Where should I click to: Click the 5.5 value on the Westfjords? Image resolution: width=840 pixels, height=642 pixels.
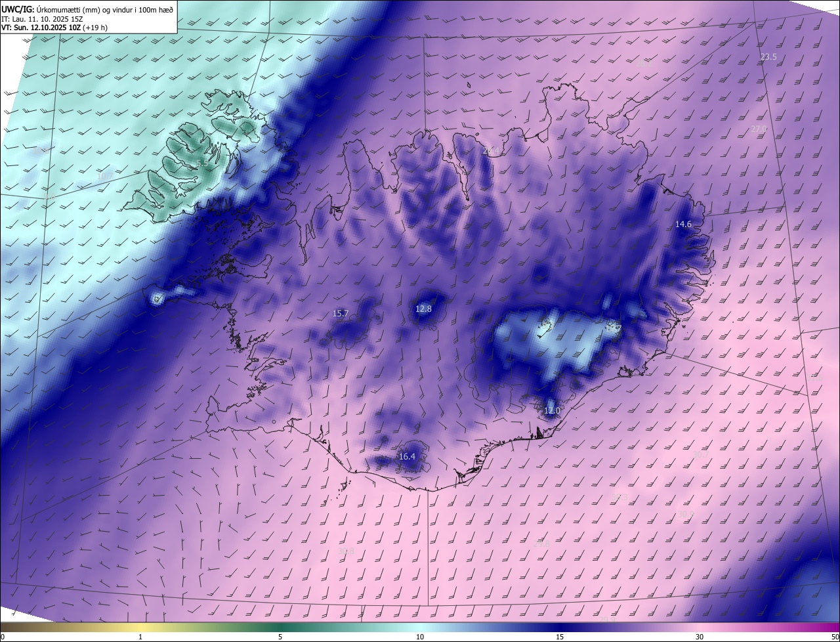202,163
